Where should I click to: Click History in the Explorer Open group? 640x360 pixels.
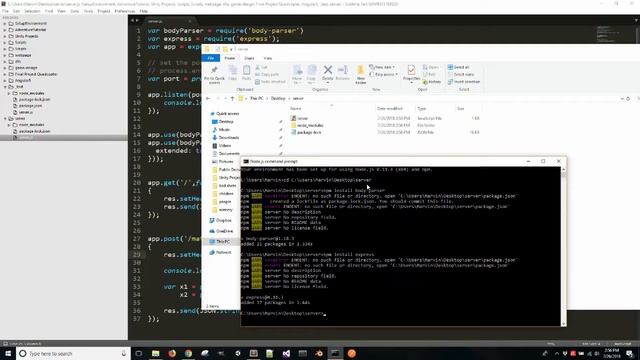point(432,82)
